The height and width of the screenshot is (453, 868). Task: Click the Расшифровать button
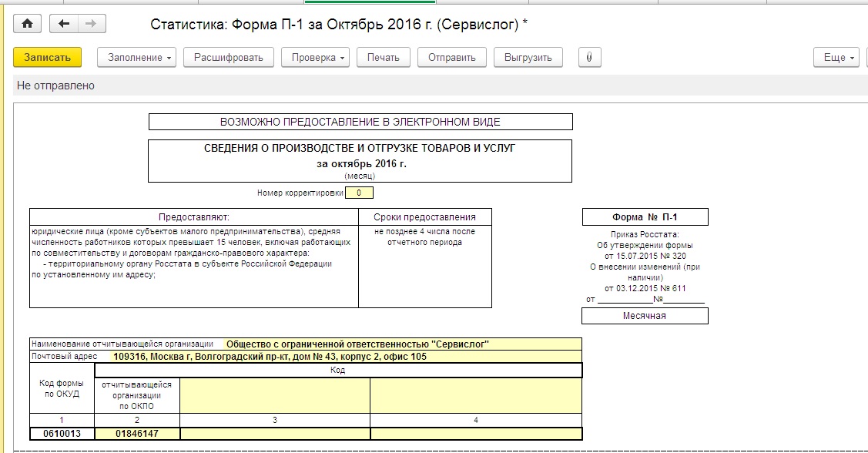pyautogui.click(x=229, y=58)
